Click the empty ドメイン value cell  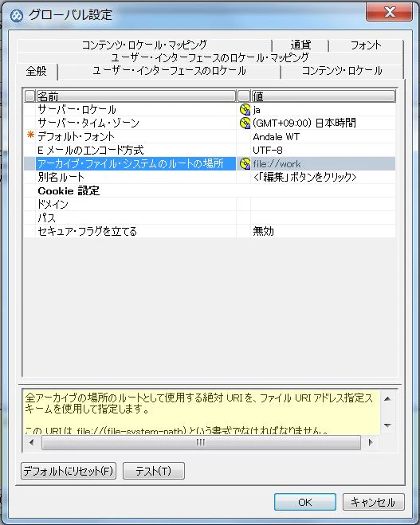tap(324, 204)
